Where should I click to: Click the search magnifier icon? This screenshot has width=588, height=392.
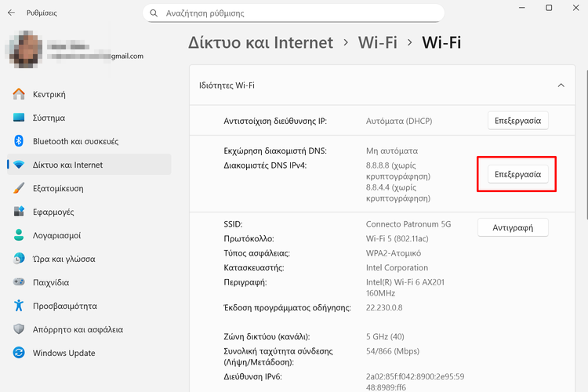pos(152,13)
